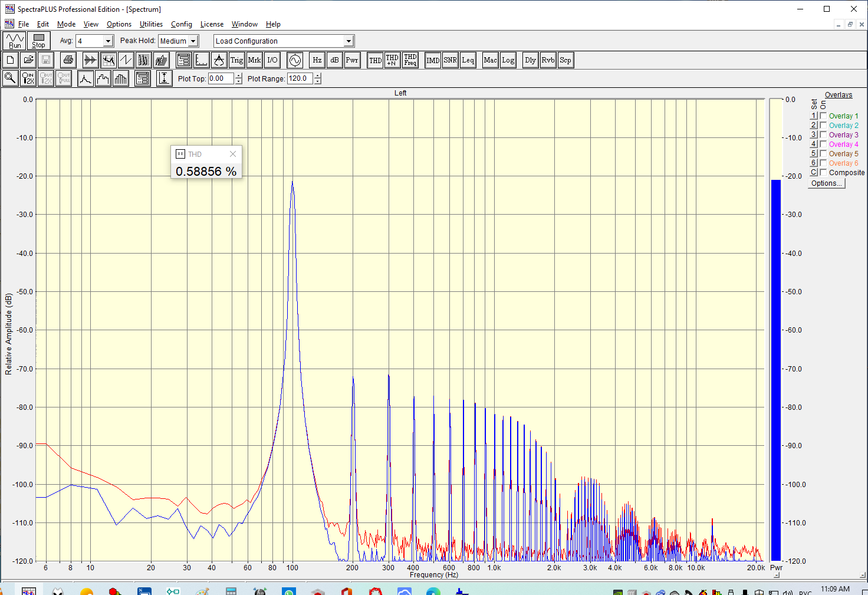The image size is (868, 595).
Task: Open the License menu
Action: coord(212,24)
